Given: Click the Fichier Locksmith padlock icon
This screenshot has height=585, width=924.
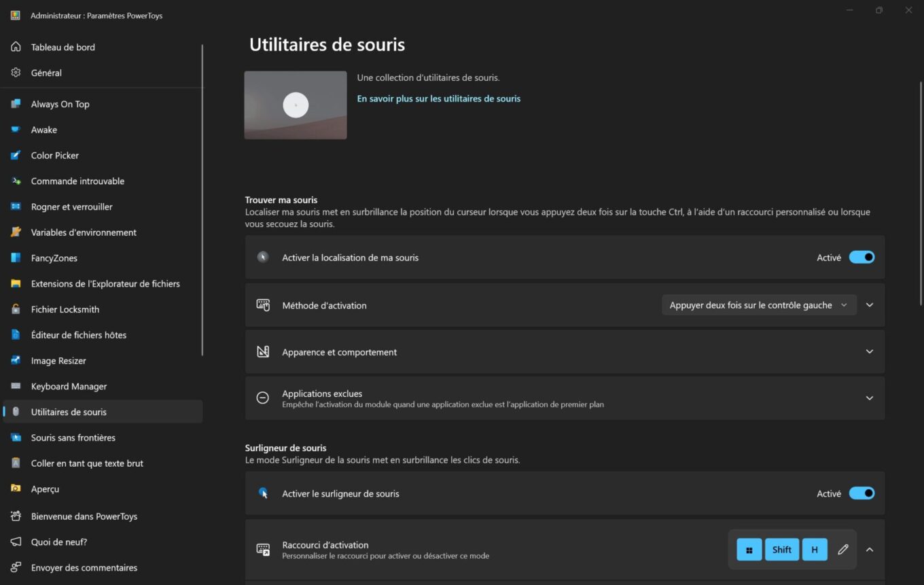Looking at the screenshot, I should [16, 309].
